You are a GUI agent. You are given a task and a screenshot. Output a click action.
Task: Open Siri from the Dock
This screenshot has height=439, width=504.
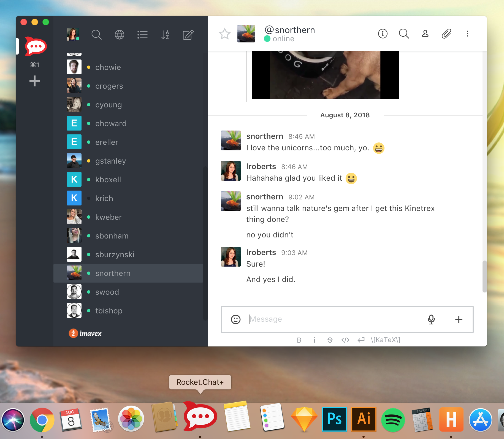click(13, 420)
